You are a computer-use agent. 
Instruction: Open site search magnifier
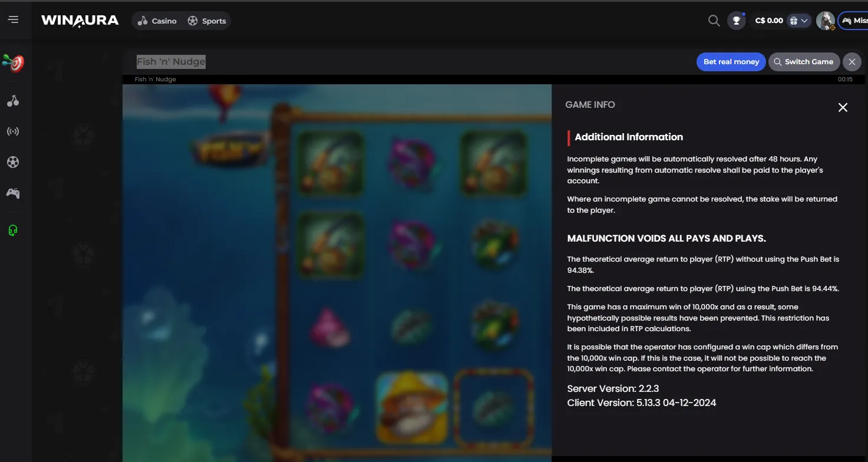point(714,21)
